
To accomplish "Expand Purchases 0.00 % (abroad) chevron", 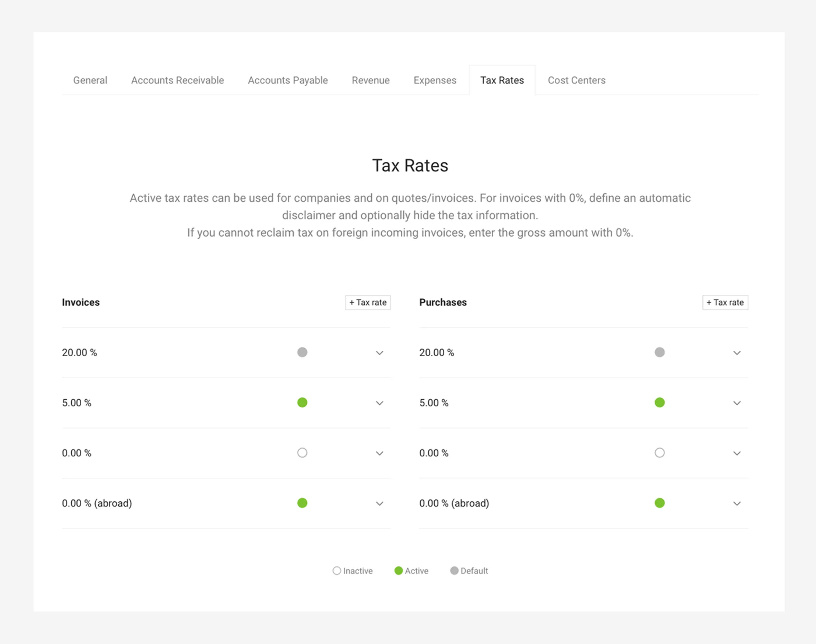I will pyautogui.click(x=737, y=503).
